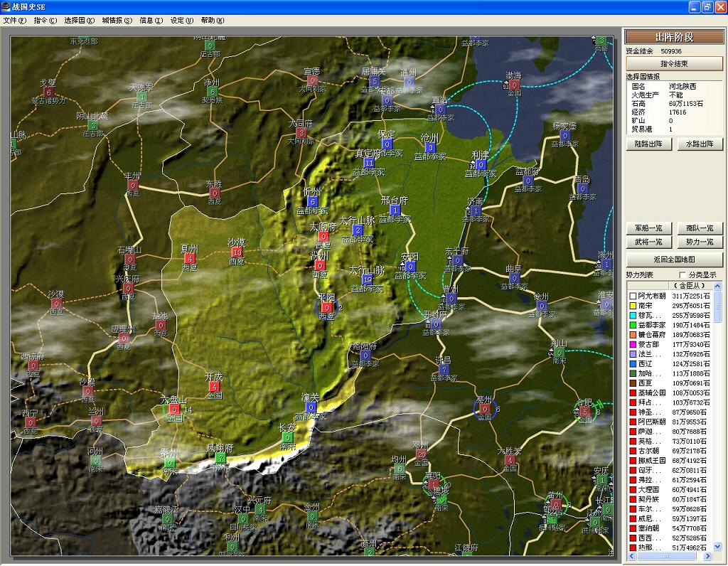This screenshot has height=566, width=728.
Task: Click the 潼关 city marker
Action: (x=311, y=407)
